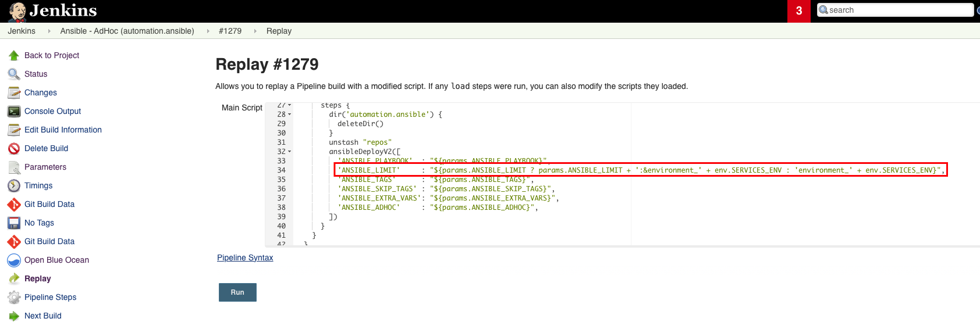Click the Console Output terminal icon

pos(14,111)
